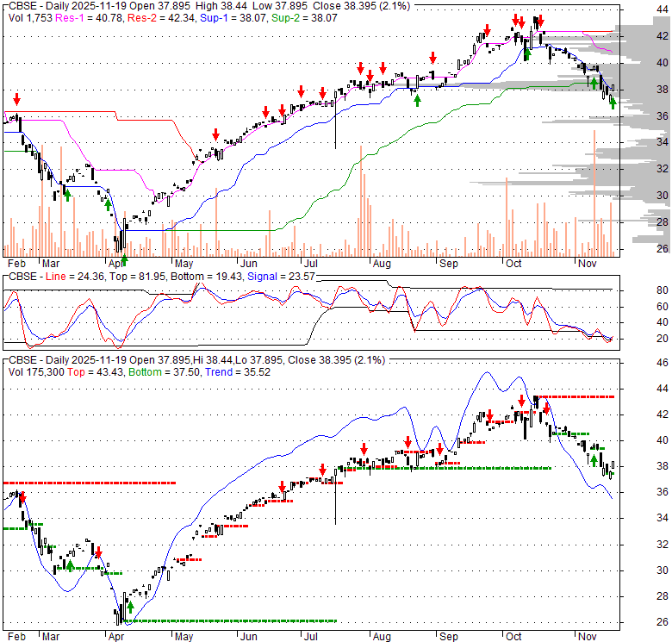The image size is (672, 642).
Task: Click the 'Res-1 = 40.78' resistance value
Action: click(x=88, y=18)
